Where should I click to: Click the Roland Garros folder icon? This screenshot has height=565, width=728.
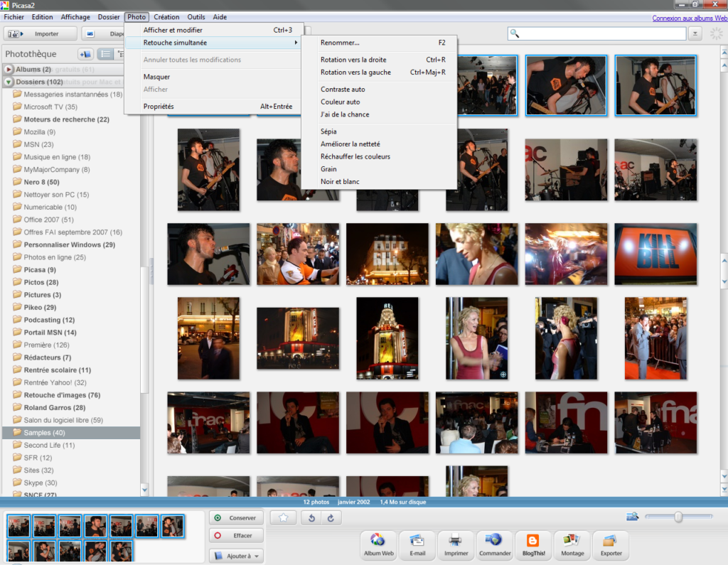click(x=18, y=407)
